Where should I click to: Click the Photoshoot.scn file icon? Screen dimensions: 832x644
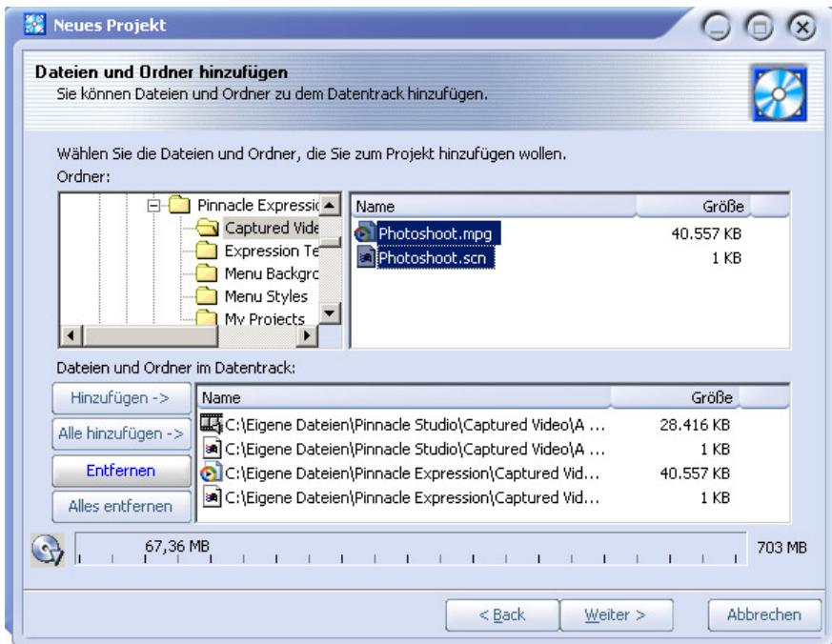366,257
